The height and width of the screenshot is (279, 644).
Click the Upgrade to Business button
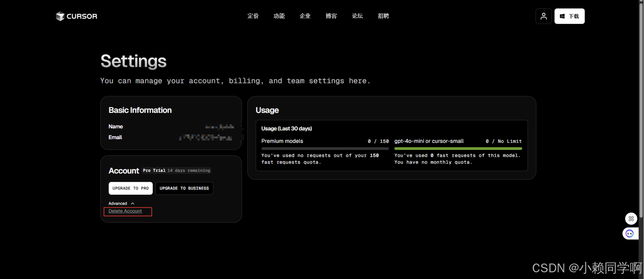[x=184, y=188]
